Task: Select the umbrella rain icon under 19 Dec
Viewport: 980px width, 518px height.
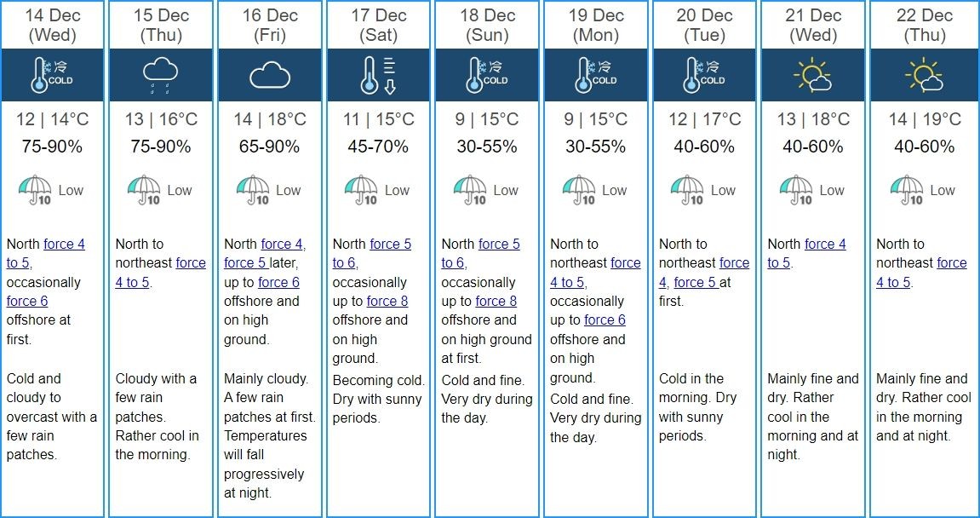Action: (578, 191)
